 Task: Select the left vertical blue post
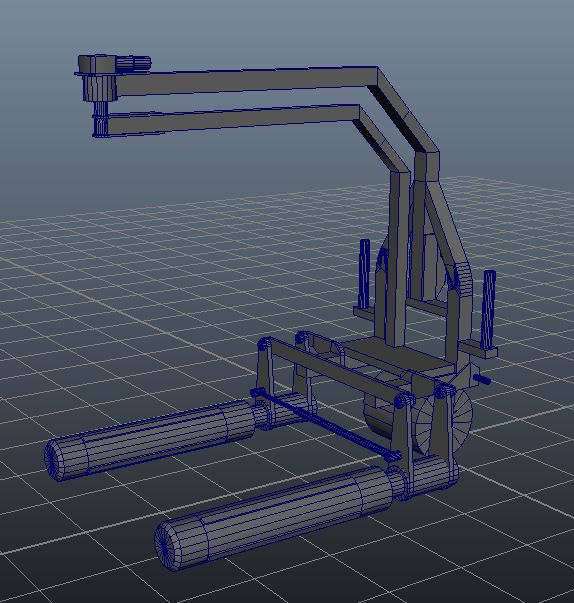click(364, 274)
